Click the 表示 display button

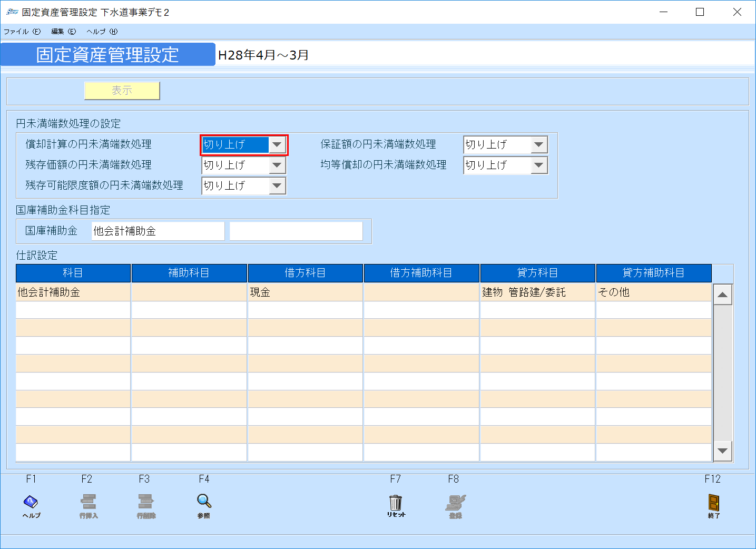coord(122,90)
